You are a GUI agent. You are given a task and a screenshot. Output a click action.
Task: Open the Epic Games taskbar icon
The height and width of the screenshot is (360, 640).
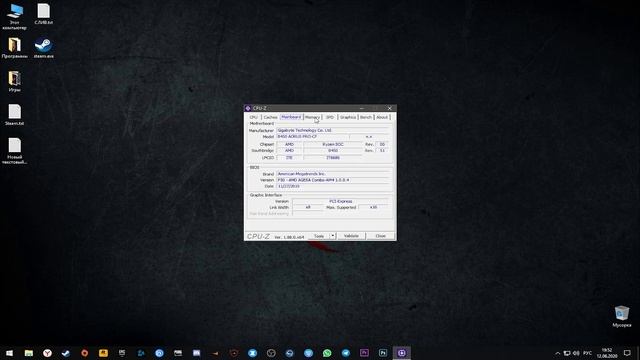122,353
